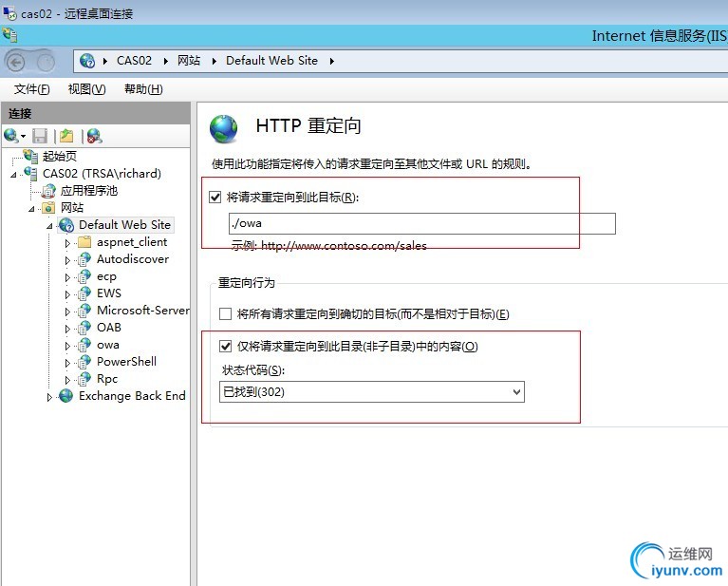Click the OAB application icon
Viewport: 728px width, 586px height.
click(x=84, y=328)
